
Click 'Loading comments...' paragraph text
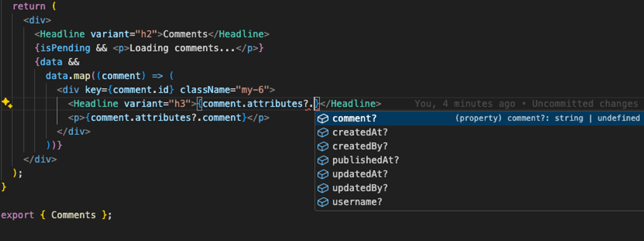click(x=182, y=48)
